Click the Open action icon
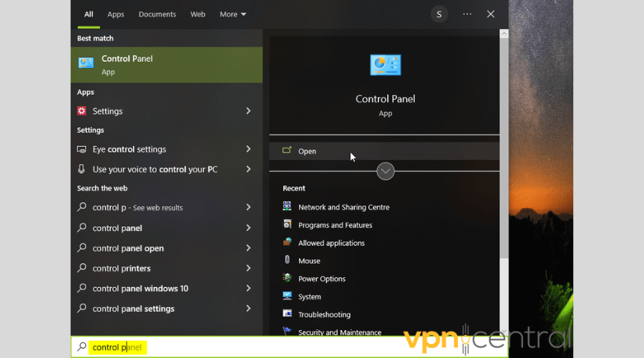 (x=287, y=150)
